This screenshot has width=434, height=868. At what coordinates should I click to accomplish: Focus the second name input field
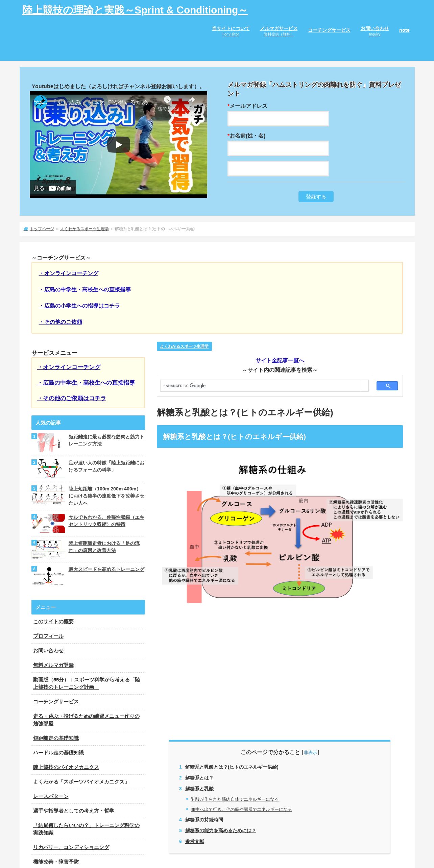278,169
